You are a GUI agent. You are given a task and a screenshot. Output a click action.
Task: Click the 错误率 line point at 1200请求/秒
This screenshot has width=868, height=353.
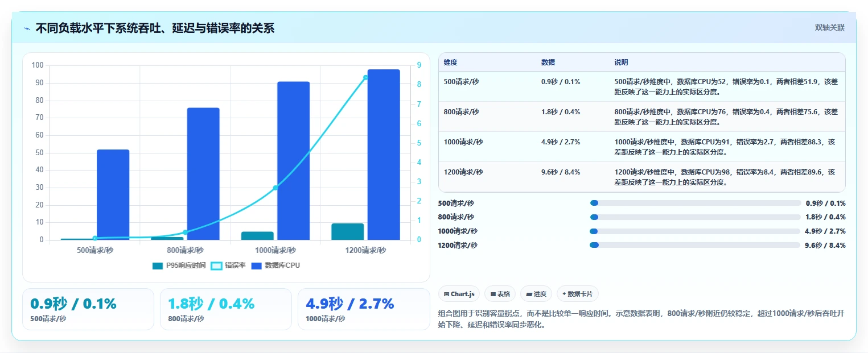[x=366, y=77]
